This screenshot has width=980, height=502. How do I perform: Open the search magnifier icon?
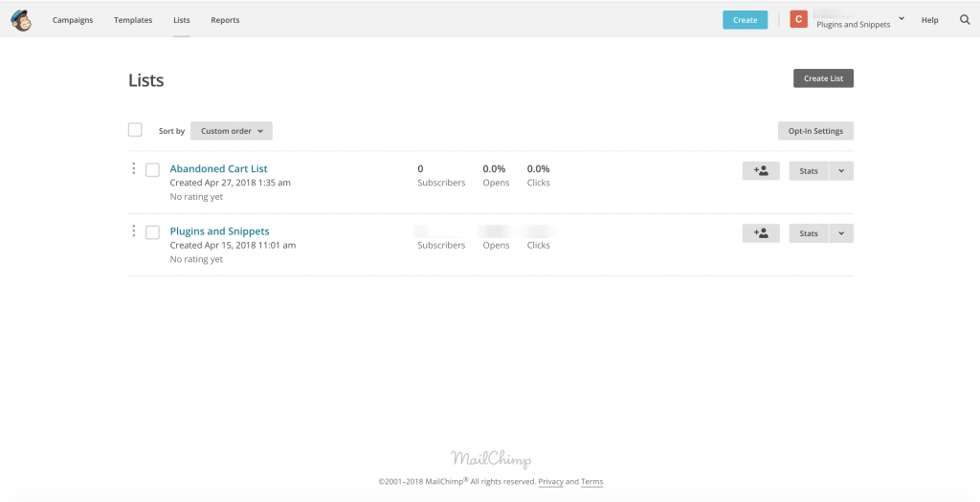[x=965, y=20]
